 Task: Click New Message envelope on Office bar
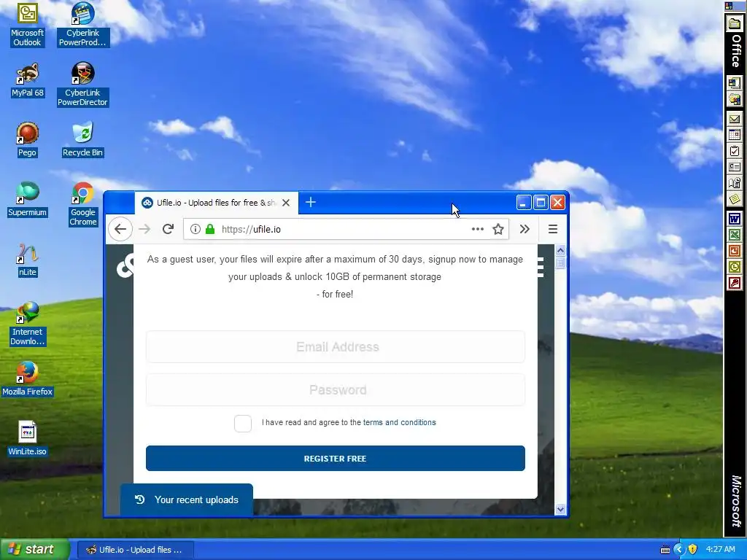pyautogui.click(x=734, y=119)
